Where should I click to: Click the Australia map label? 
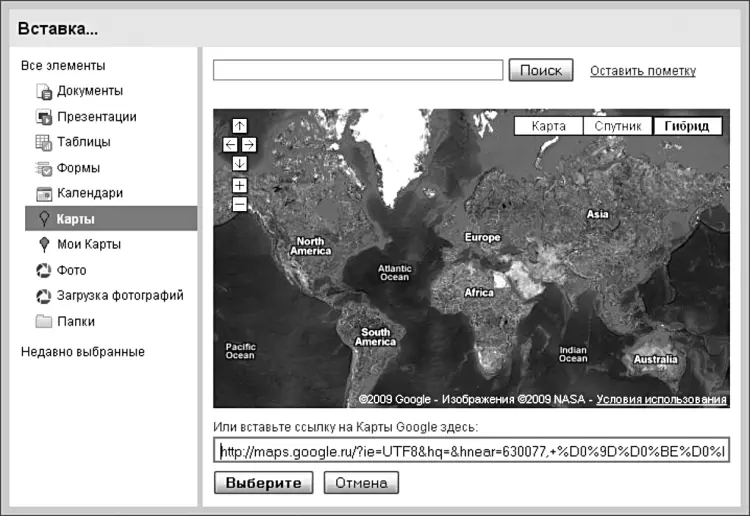656,359
